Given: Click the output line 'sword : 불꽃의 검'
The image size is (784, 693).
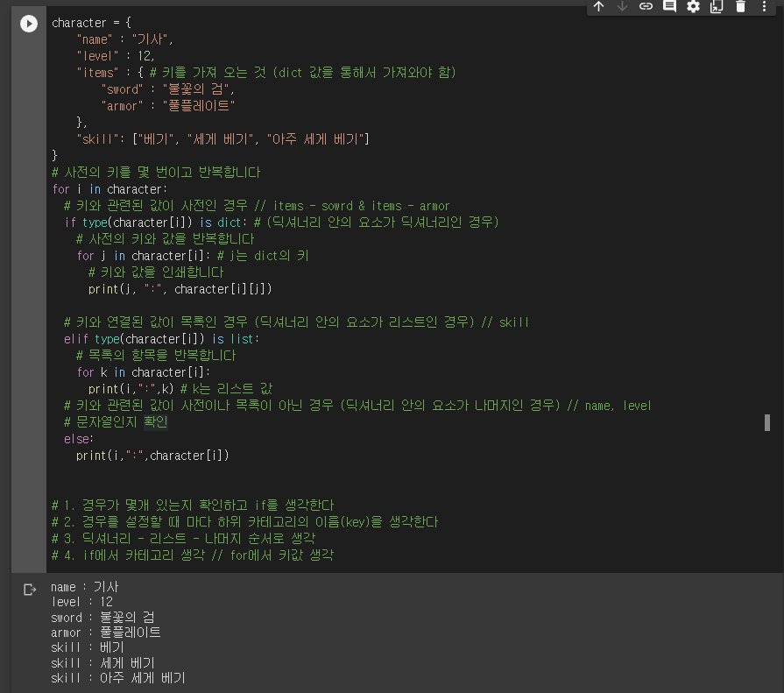Looking at the screenshot, I should pyautogui.click(x=102, y=618).
